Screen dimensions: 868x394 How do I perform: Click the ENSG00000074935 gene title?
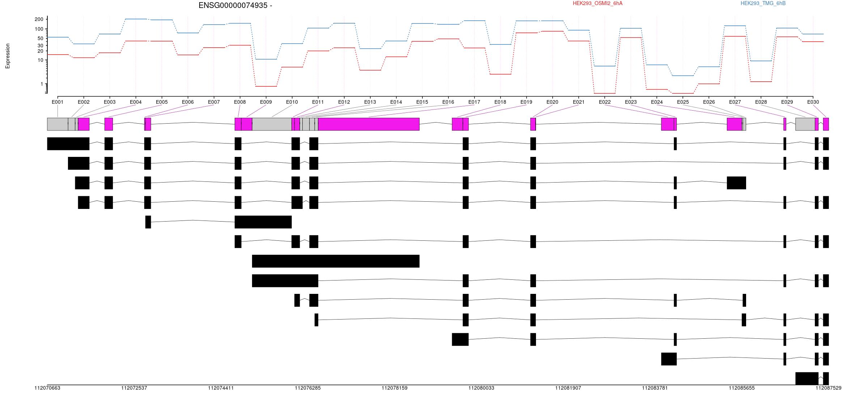pyautogui.click(x=235, y=5)
